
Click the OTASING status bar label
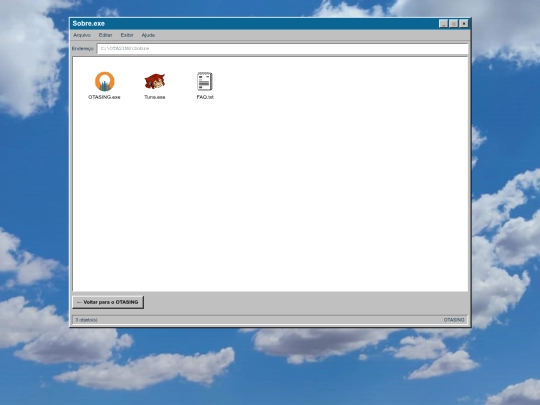[454, 320]
